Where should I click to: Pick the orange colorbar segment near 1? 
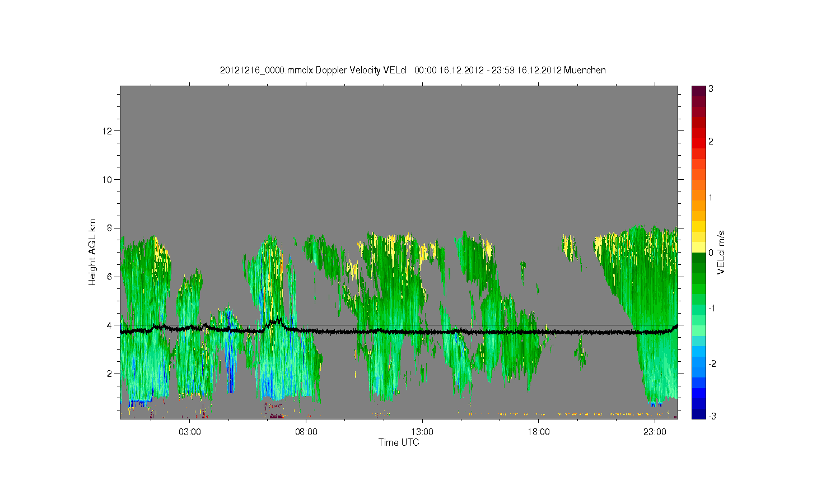click(698, 196)
